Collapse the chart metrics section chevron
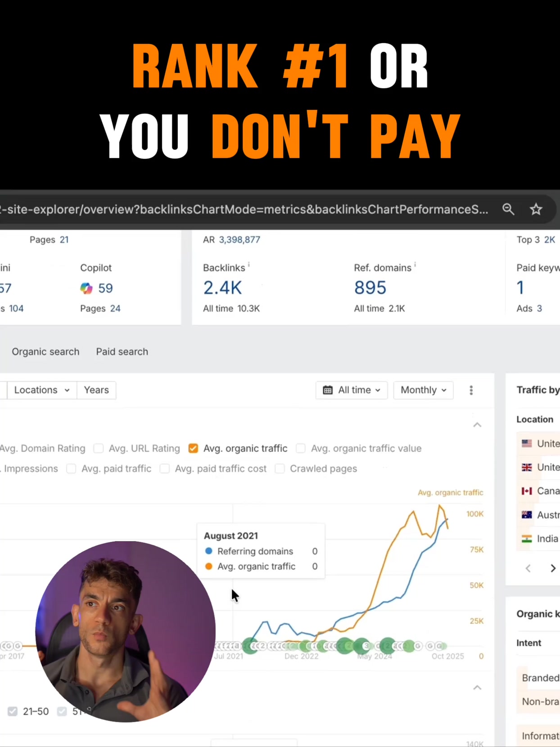 (x=477, y=425)
